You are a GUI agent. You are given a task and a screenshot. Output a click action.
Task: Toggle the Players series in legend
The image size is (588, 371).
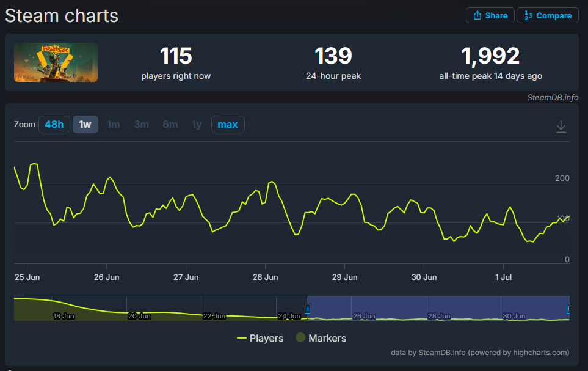tap(260, 338)
